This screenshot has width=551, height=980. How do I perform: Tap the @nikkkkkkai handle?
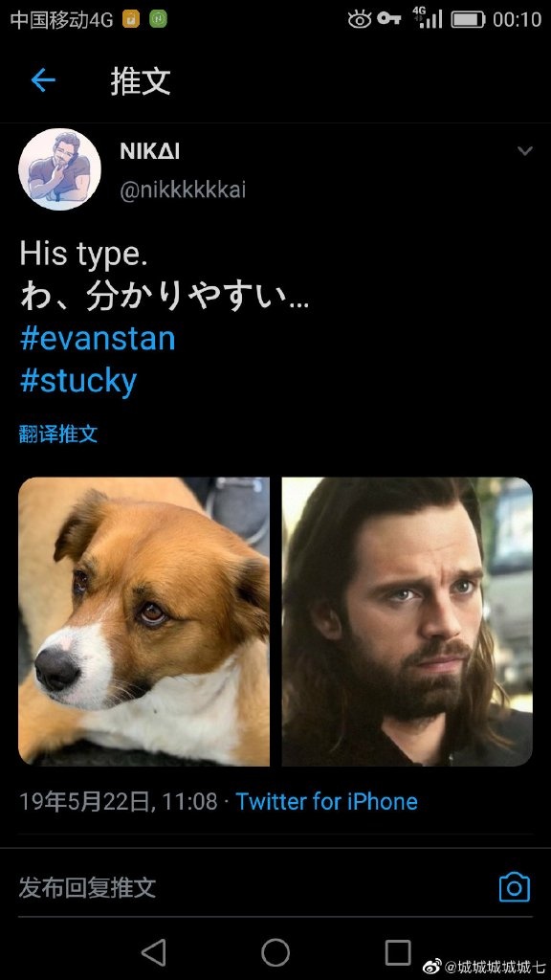point(183,189)
